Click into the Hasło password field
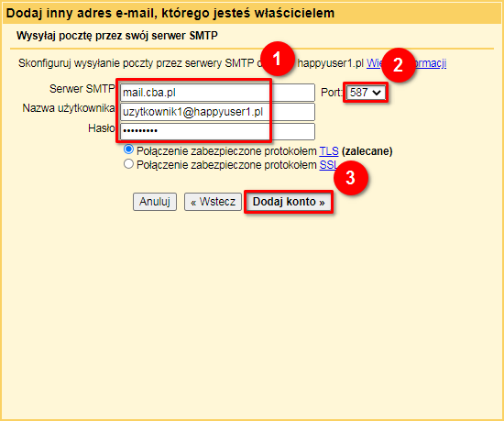504x421 pixels. coord(217,131)
